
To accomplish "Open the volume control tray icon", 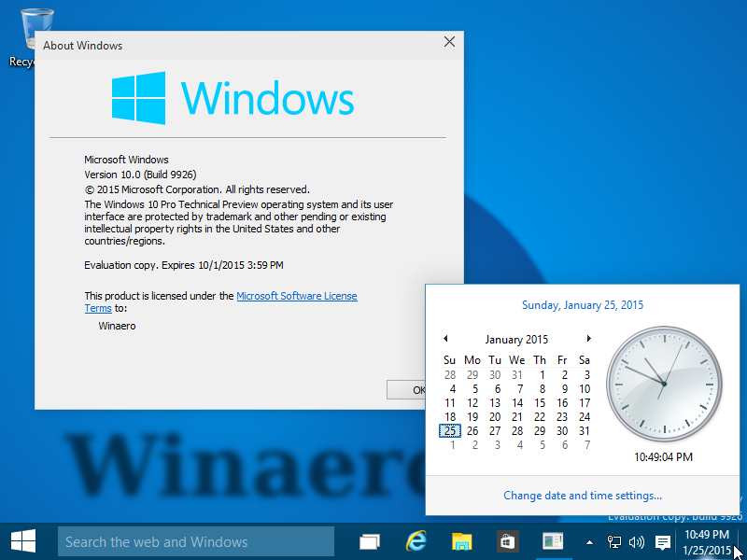I will click(637, 542).
